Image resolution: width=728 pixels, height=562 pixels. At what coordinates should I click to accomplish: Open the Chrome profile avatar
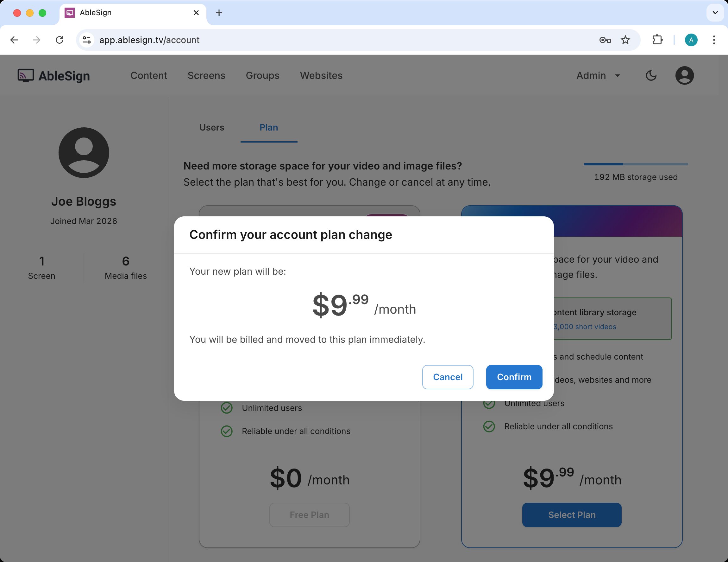pos(691,40)
